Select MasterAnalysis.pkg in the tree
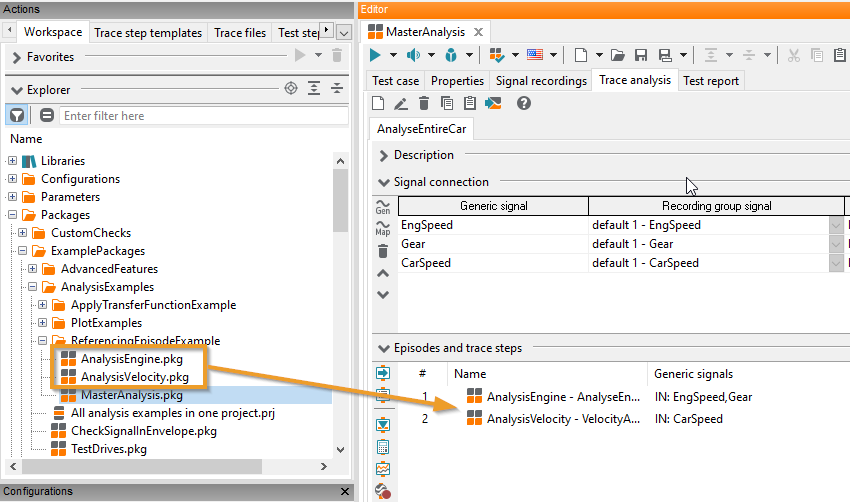Image resolution: width=850 pixels, height=502 pixels. (132, 395)
